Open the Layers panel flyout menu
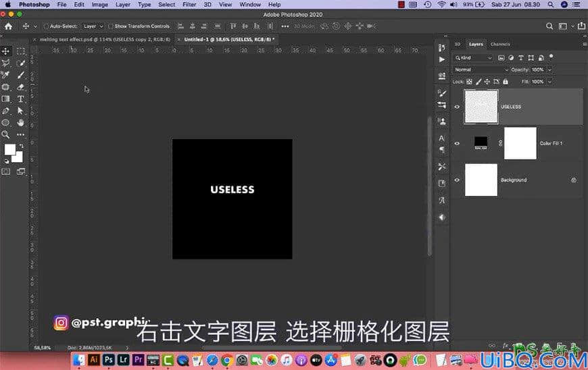The width and height of the screenshot is (588, 370). click(584, 44)
